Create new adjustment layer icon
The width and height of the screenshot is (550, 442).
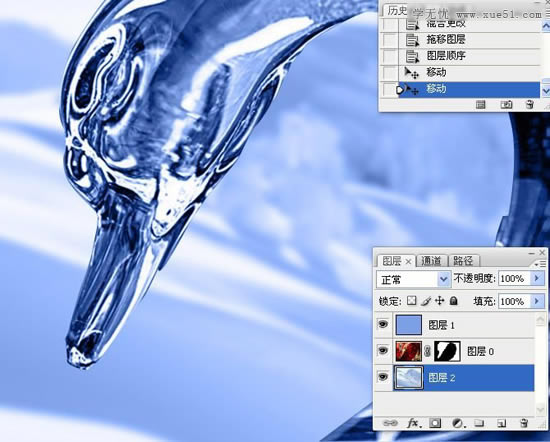click(457, 423)
